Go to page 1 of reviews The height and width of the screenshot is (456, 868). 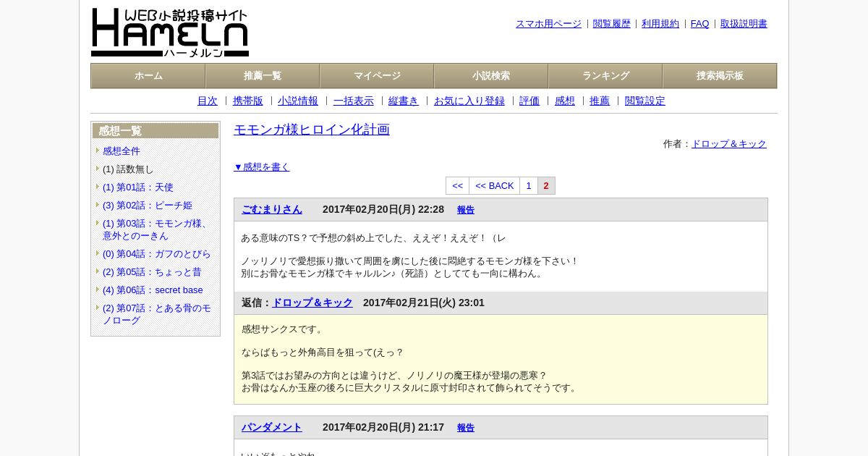pos(529,186)
